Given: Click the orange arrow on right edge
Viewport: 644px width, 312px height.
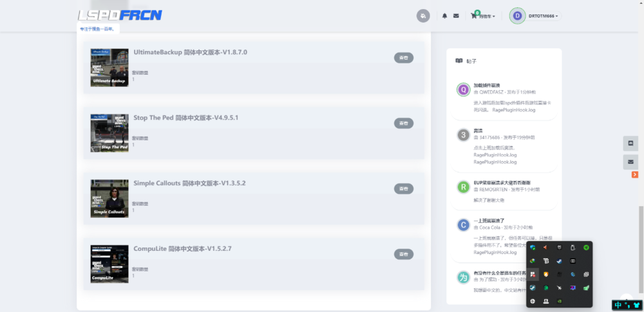Looking at the screenshot, I should pos(635,175).
